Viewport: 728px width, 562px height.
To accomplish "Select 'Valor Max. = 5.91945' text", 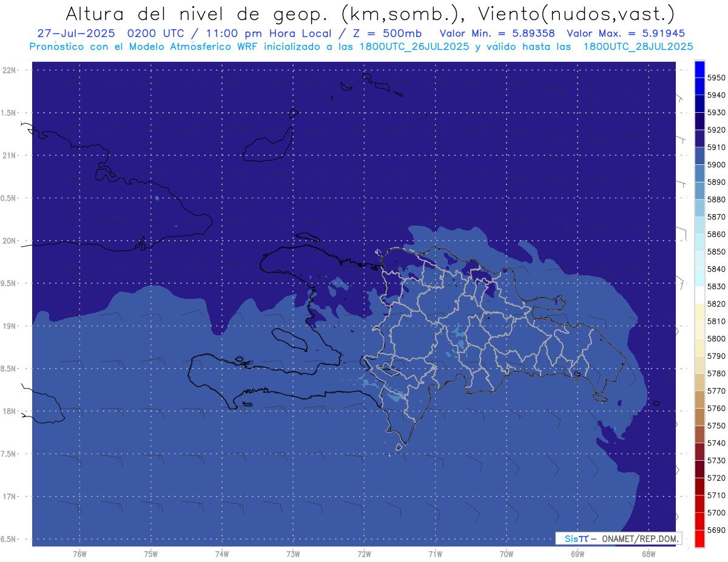I will click(x=625, y=33).
